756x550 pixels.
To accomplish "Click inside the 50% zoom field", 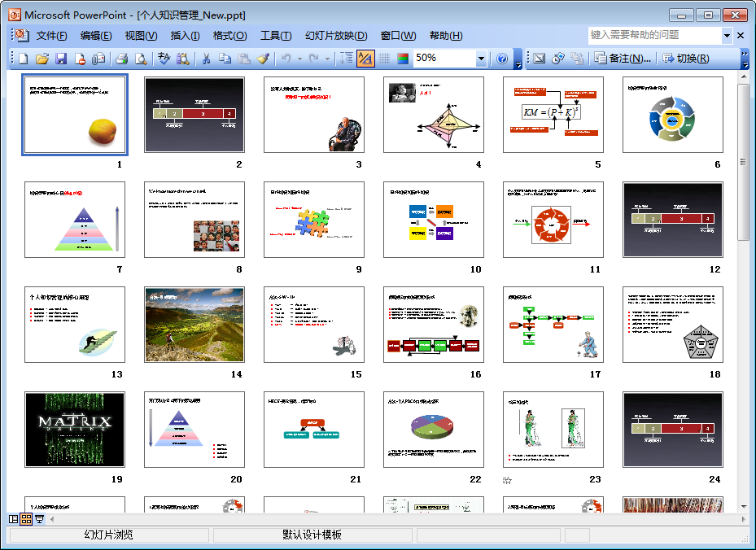I will 444,59.
